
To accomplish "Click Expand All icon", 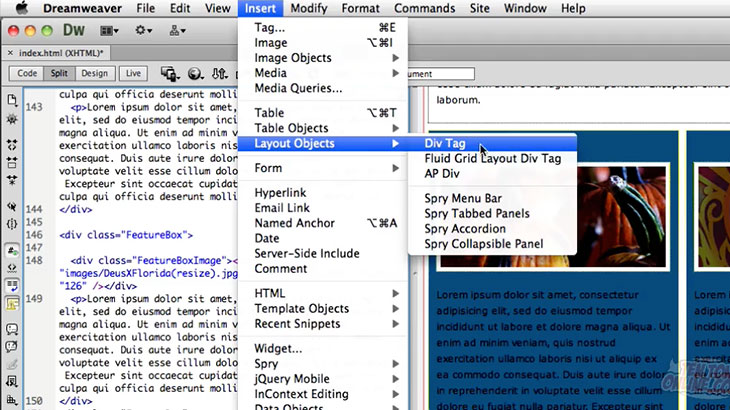I will 12,180.
